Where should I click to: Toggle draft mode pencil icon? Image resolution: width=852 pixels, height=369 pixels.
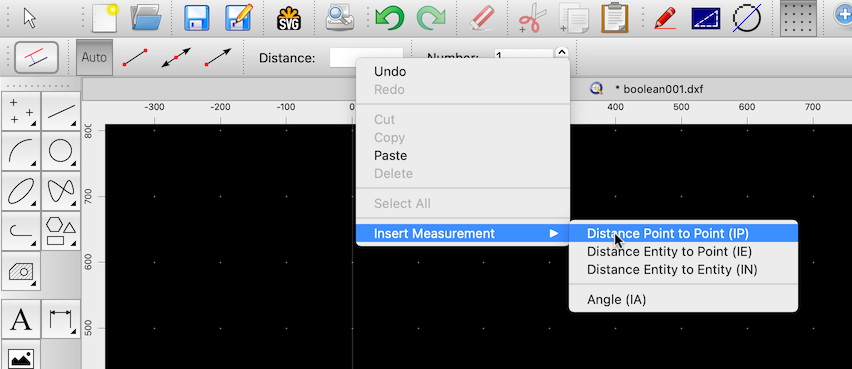point(665,18)
